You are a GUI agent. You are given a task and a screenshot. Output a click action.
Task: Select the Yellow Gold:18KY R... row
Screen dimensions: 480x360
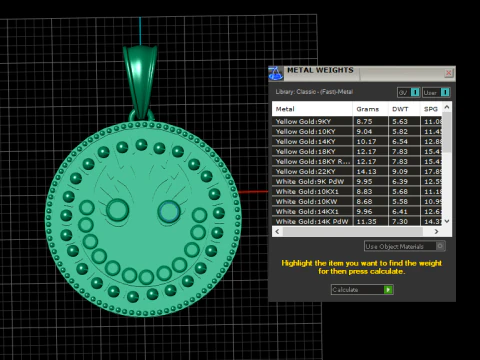click(x=357, y=161)
